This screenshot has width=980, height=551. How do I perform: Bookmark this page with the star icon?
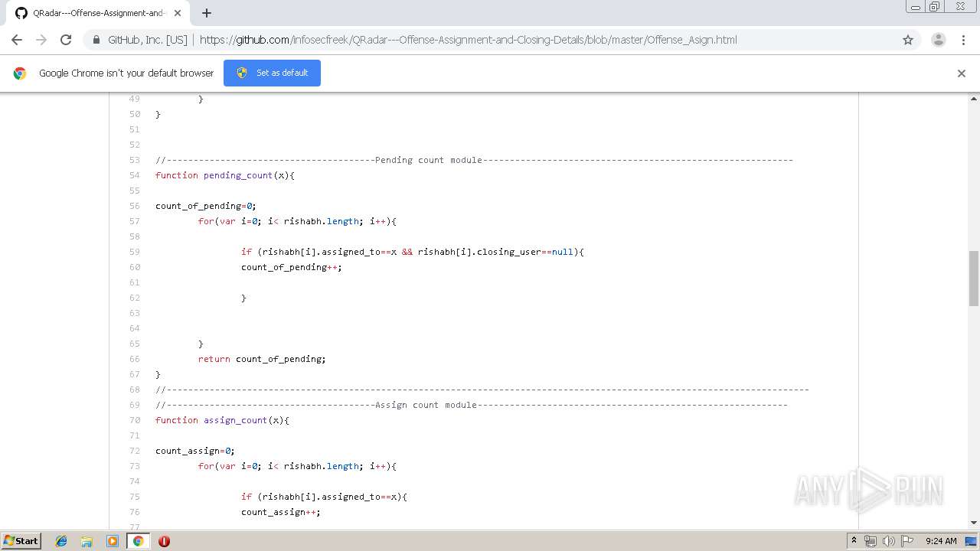click(908, 40)
